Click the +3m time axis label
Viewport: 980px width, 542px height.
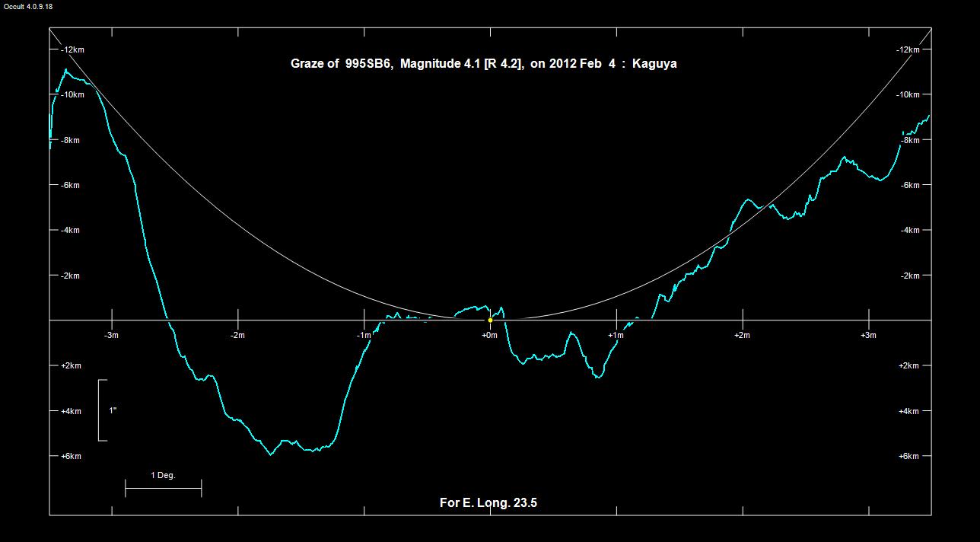click(x=867, y=336)
